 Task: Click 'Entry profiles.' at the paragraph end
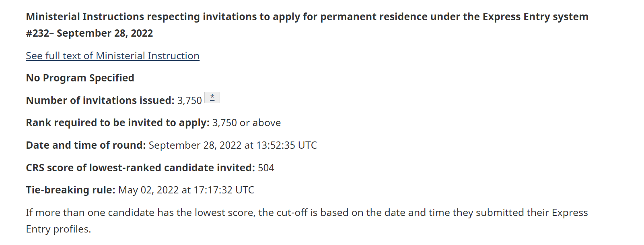(58, 229)
